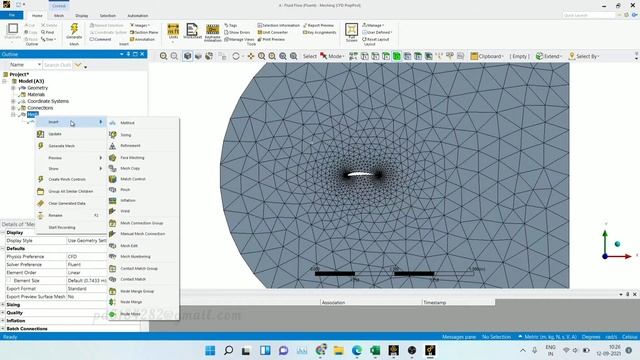
Task: Click the green Face selection filter
Action: 396,56
